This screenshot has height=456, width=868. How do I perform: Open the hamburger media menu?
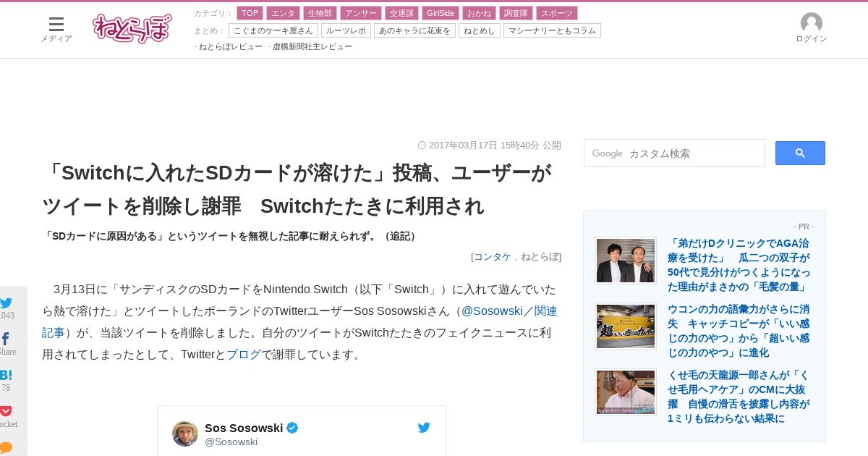click(56, 25)
